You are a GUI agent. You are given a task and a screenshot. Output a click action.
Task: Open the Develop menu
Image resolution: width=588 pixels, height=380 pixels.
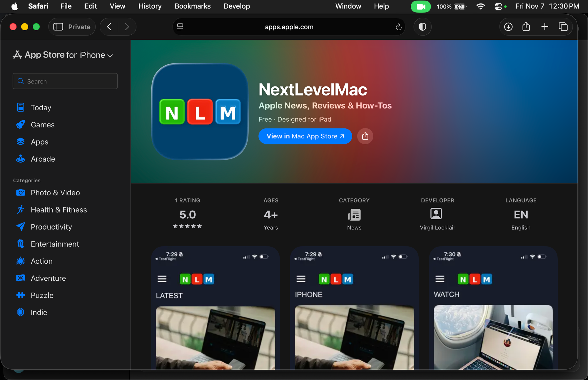236,6
